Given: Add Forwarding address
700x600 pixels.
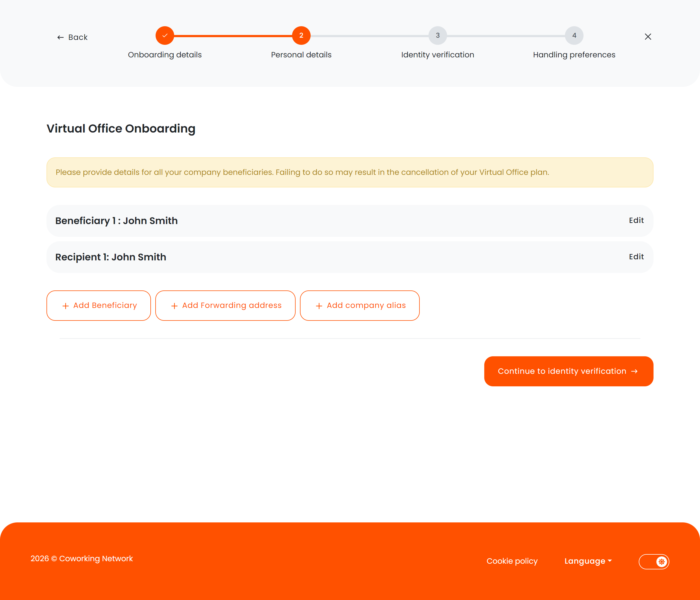Looking at the screenshot, I should click(x=225, y=305).
